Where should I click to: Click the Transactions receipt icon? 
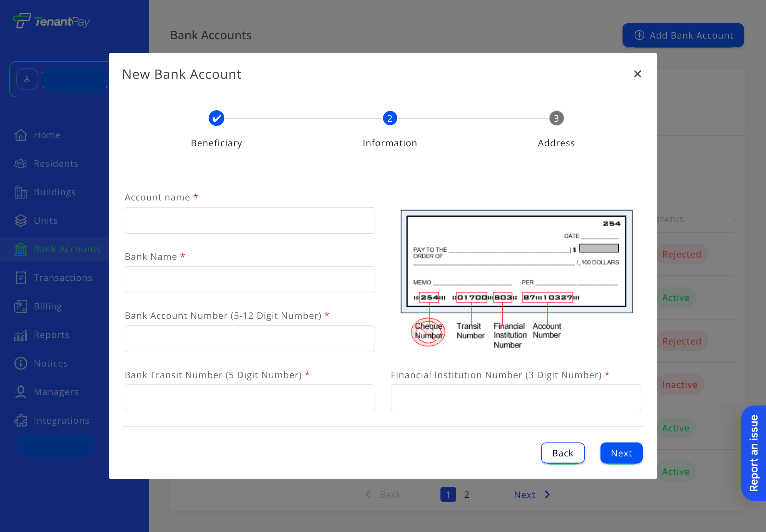[x=21, y=278]
